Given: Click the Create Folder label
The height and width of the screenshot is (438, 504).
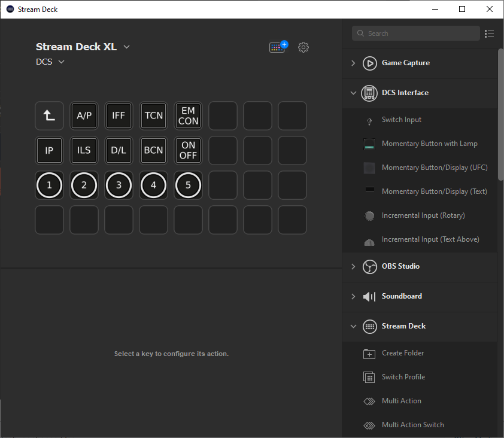Looking at the screenshot, I should pyautogui.click(x=403, y=353).
